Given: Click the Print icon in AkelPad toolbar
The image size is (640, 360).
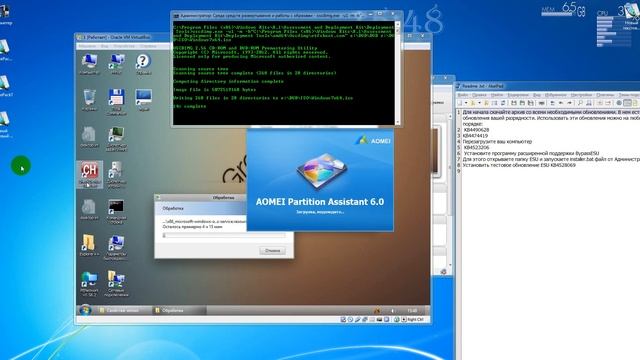Looking at the screenshot, I should pos(542,103).
